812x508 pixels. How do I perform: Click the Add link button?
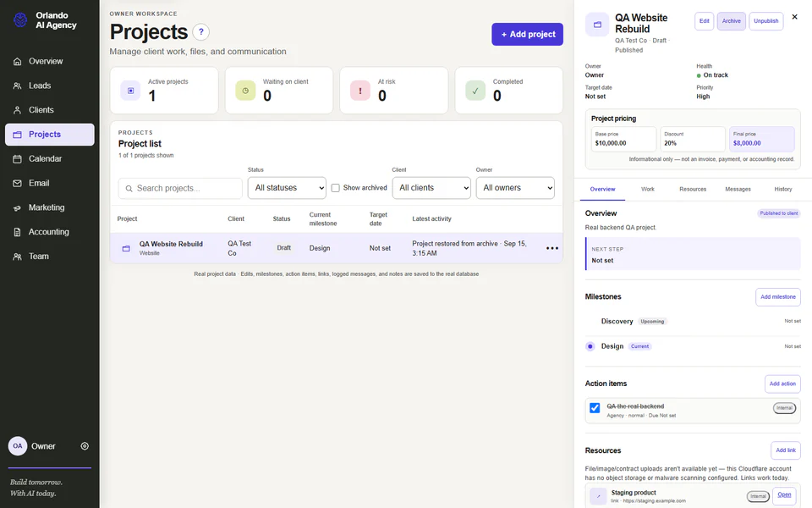point(786,450)
